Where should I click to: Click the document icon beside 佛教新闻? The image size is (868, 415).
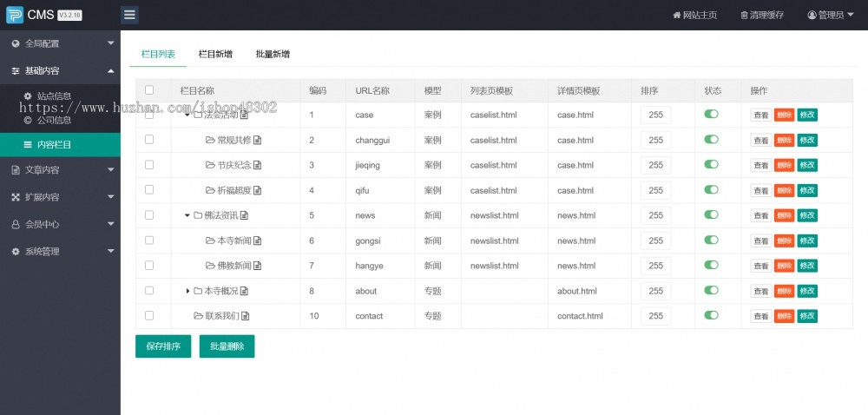click(258, 266)
